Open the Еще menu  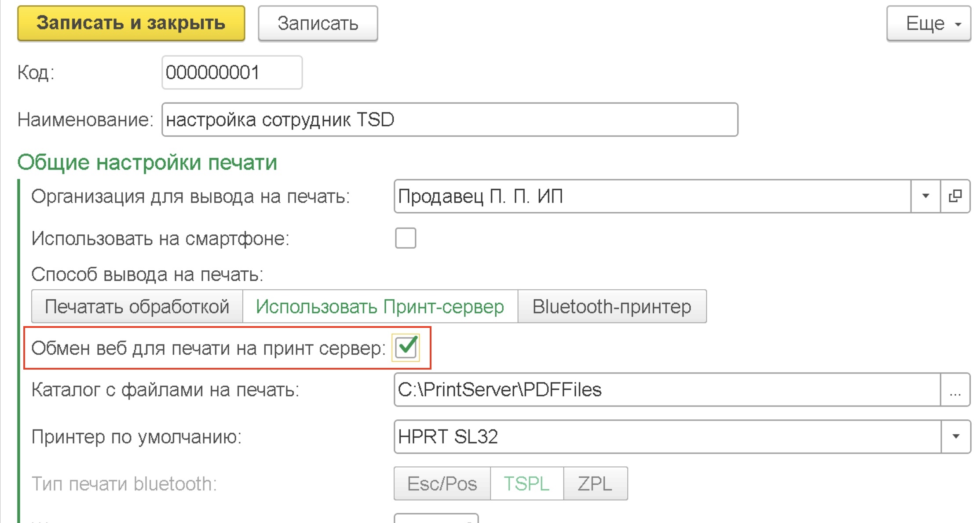tap(929, 24)
